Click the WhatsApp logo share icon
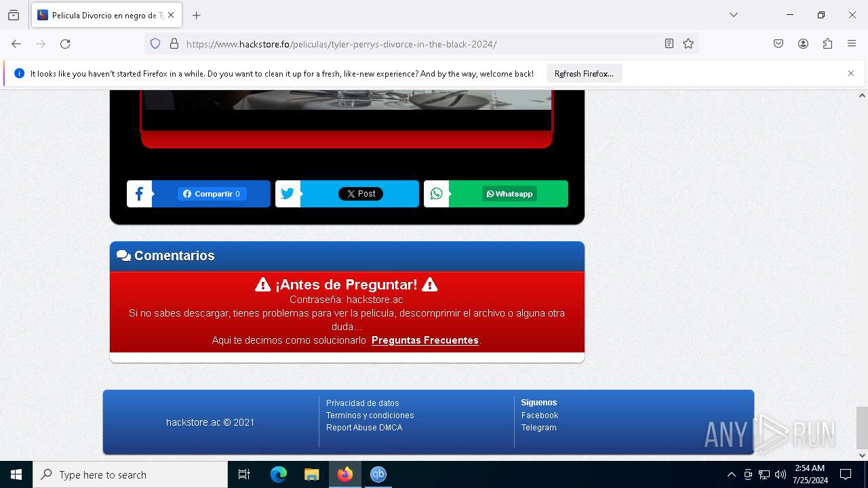 tap(436, 194)
